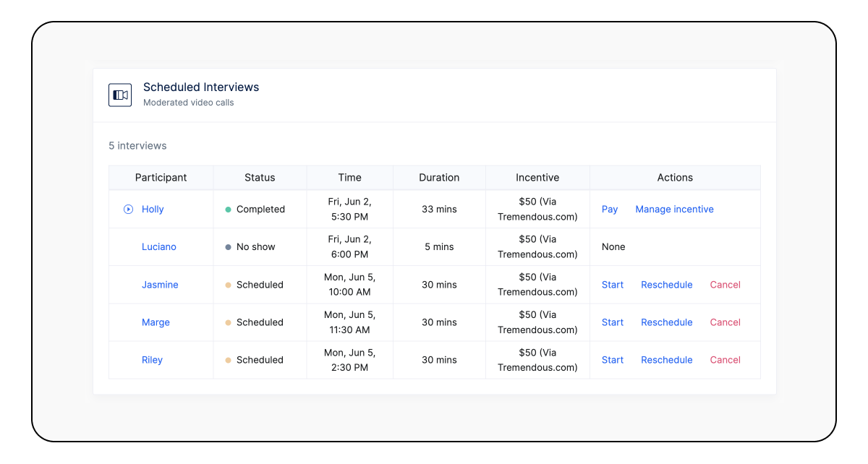
Task: Start Marge's scheduled interview
Action: (x=613, y=322)
